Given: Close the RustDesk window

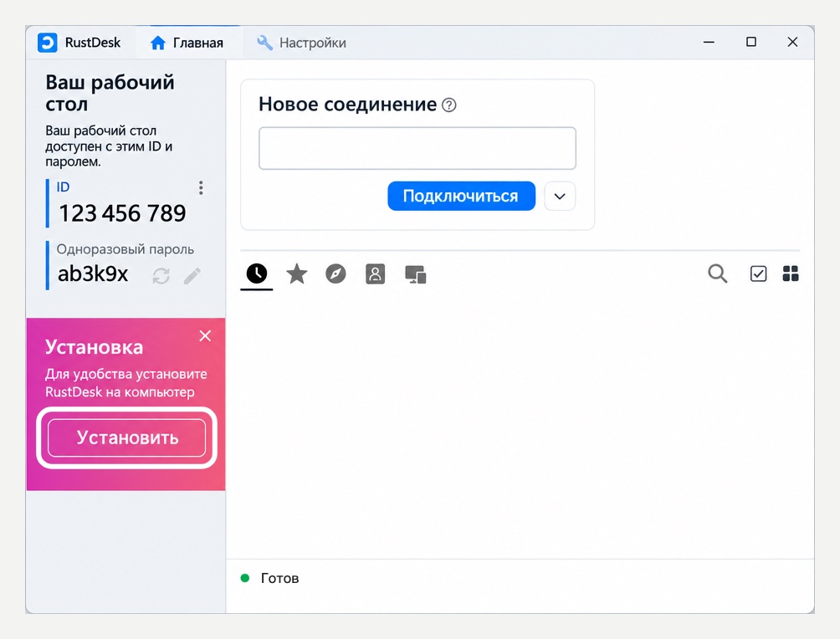Looking at the screenshot, I should tap(792, 42).
